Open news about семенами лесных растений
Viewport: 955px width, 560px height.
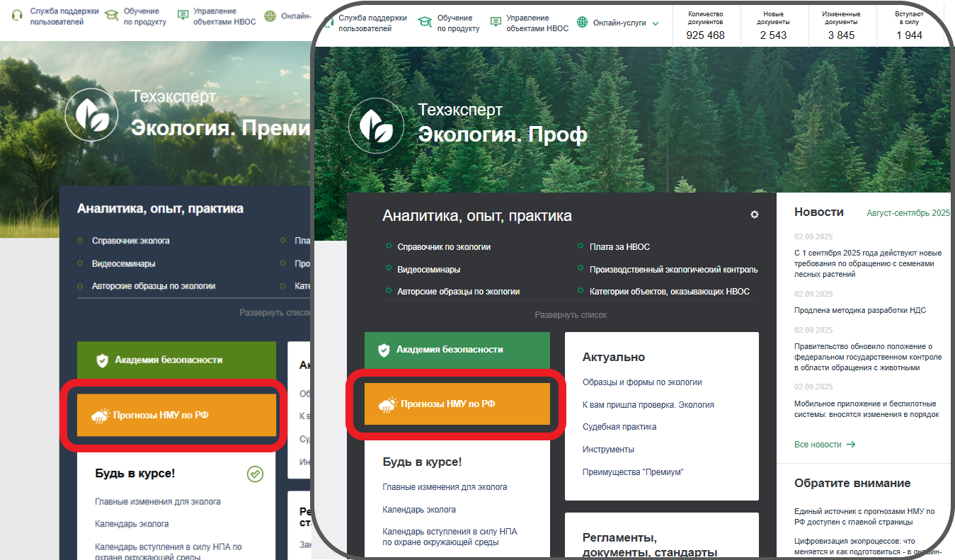(x=868, y=263)
